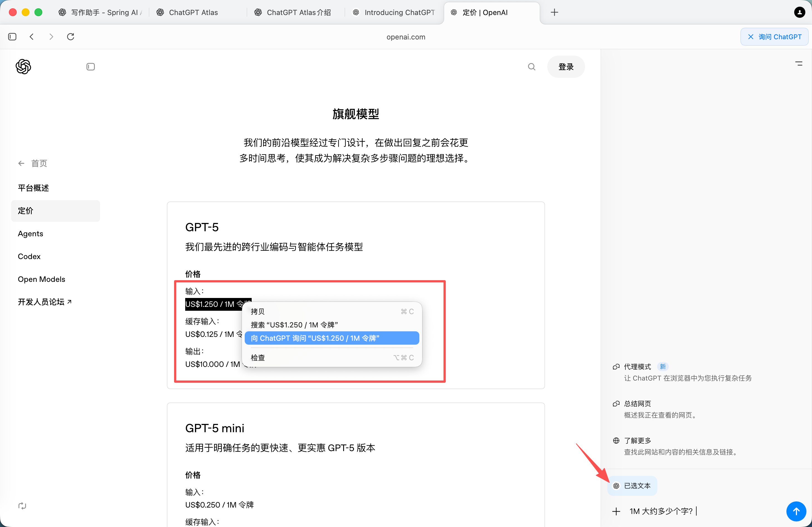Reload the current page
812x527 pixels.
click(71, 36)
